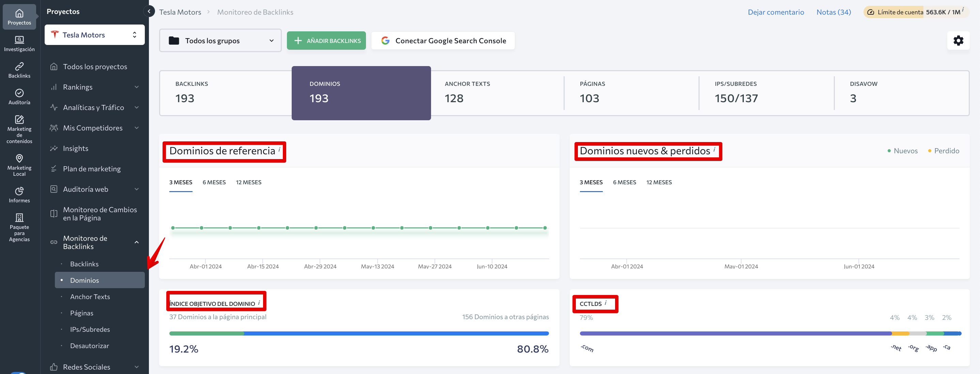This screenshot has width=980, height=374.
Task: Select 6 MESES in Dominios de referencia chart
Action: click(x=214, y=183)
